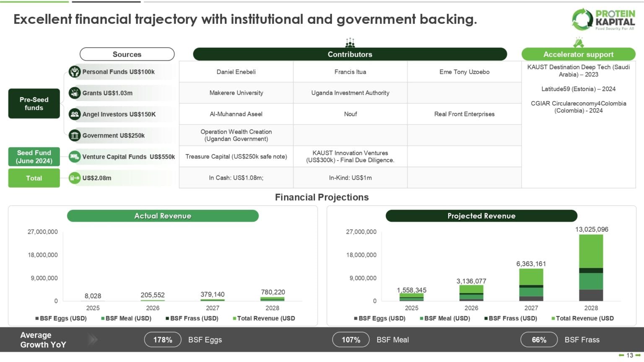Click the Treasure Capital safe note cell
The width and height of the screenshot is (644, 362).
click(x=236, y=157)
